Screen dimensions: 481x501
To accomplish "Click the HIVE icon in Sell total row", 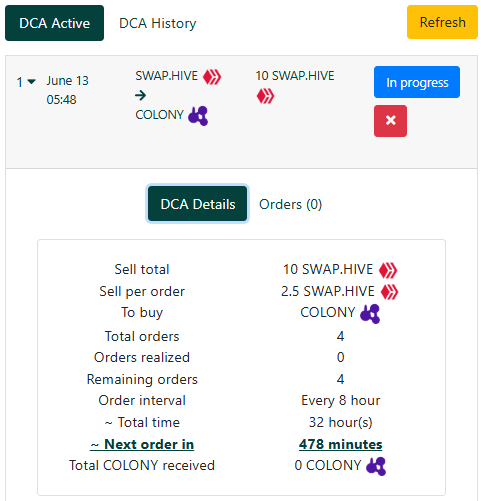I will [x=388, y=270].
